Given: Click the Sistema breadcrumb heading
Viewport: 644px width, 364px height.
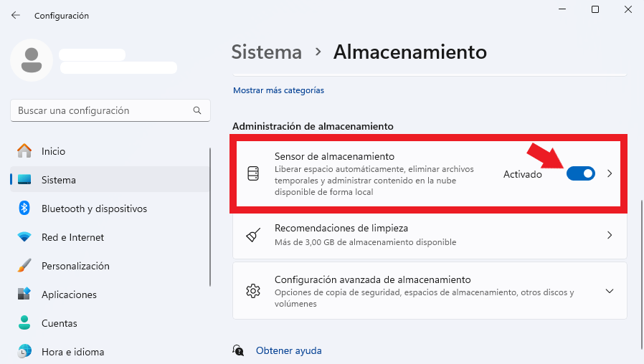Looking at the screenshot, I should tap(267, 52).
